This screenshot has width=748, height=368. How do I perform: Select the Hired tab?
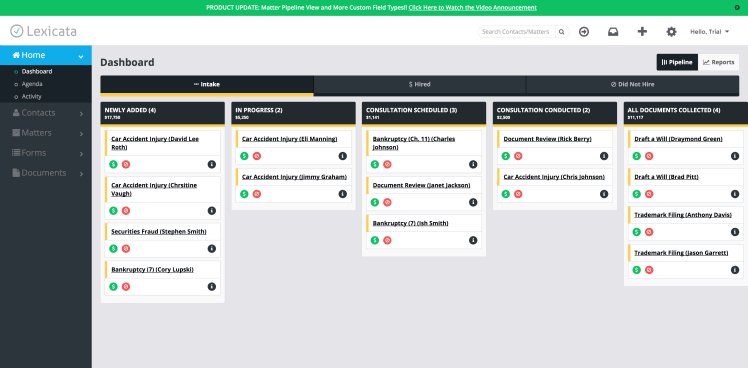click(x=420, y=84)
